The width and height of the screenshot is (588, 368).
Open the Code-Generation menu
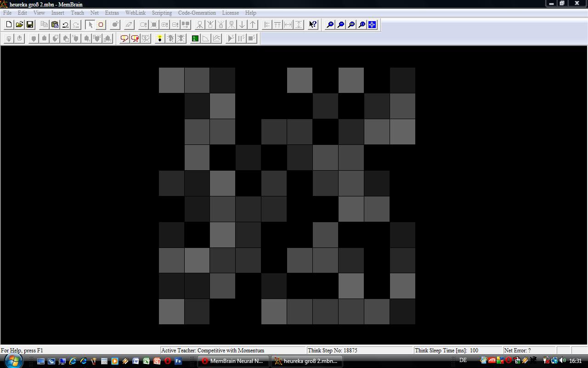(x=197, y=13)
